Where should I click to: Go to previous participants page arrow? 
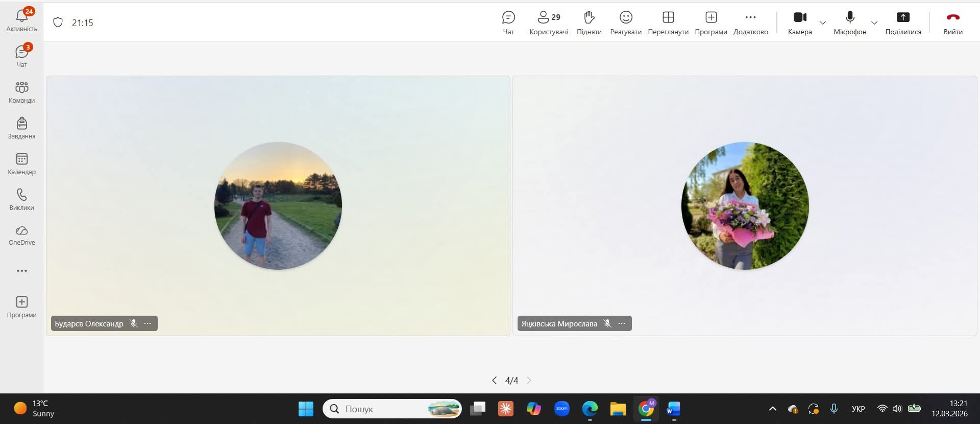494,380
